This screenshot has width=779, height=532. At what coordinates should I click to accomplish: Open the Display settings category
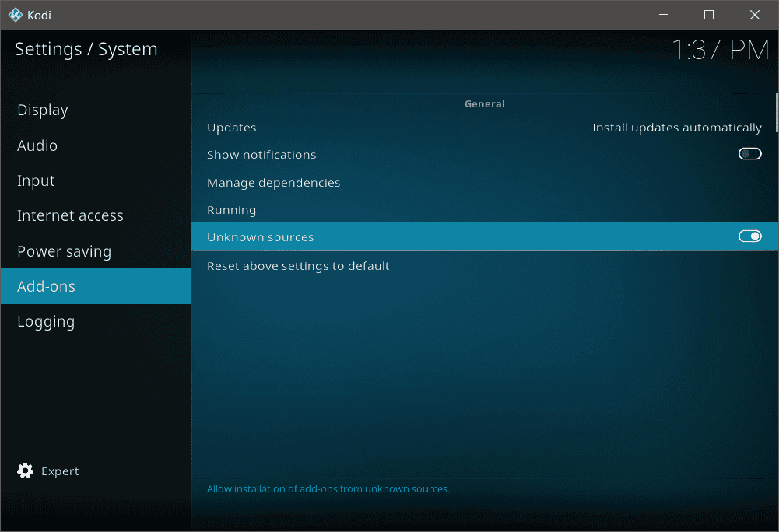click(96, 110)
